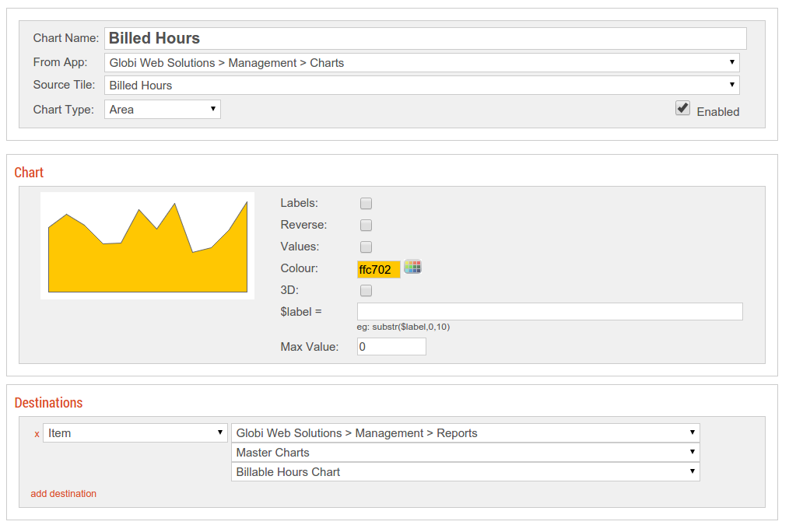Open the colour palette picker icon

click(x=412, y=267)
